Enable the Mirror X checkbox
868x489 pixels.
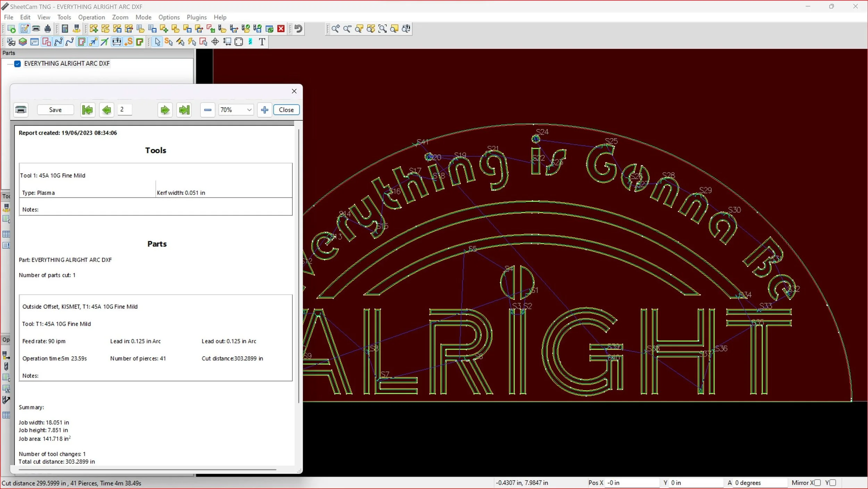pyautogui.click(x=817, y=483)
